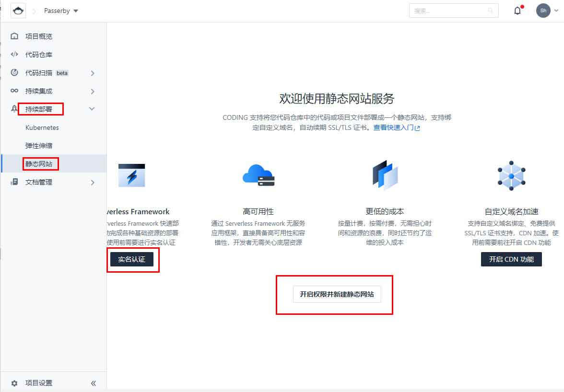Viewport: 564px width, 392px height.
Task: Click the user avatar in top right
Action: pos(543,11)
